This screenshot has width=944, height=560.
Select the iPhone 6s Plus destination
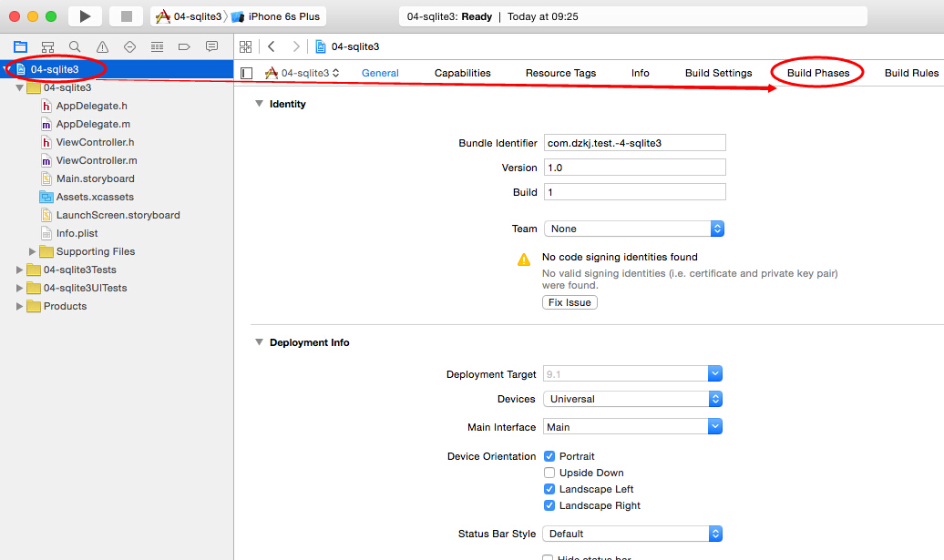coord(276,16)
